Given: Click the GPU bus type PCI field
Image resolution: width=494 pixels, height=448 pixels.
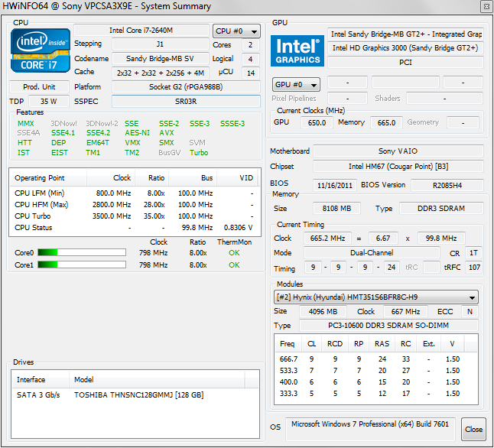Looking at the screenshot, I should (405, 63).
